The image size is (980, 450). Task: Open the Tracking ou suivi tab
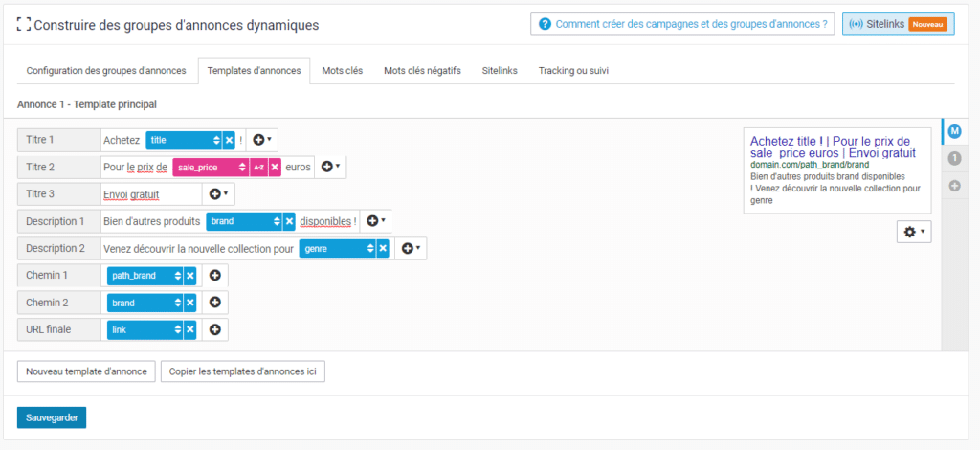(x=574, y=71)
